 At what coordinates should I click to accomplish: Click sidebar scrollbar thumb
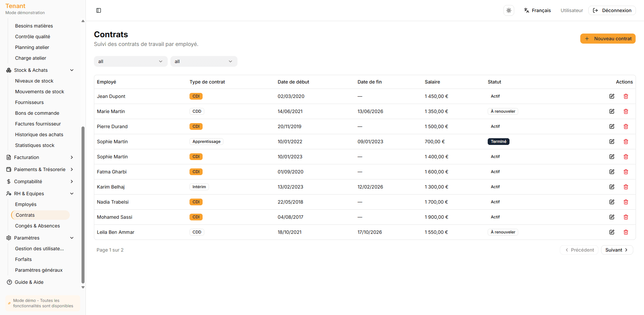tap(83, 205)
